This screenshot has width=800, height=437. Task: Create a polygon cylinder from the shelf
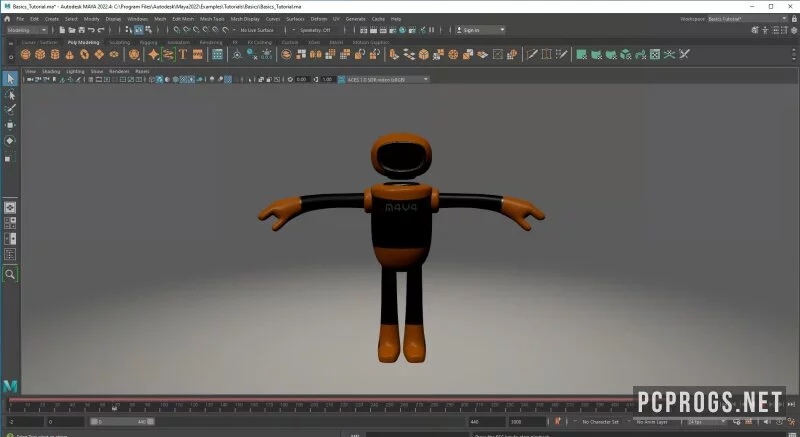click(x=55, y=54)
